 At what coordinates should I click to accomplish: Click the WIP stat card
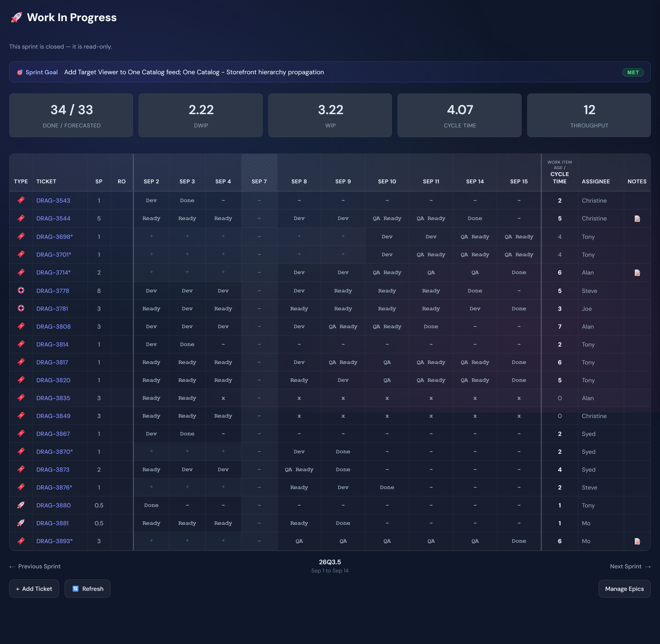tap(330, 115)
